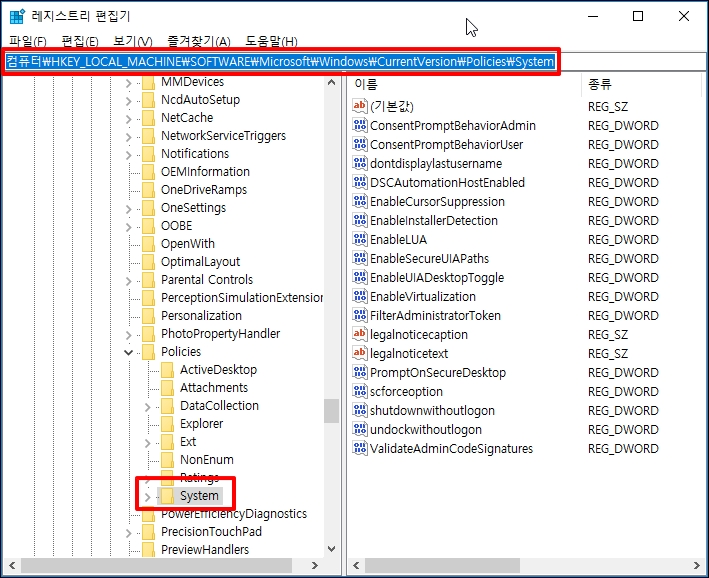The width and height of the screenshot is (709, 578).
Task: Select the Attachments subkey
Action: click(214, 388)
